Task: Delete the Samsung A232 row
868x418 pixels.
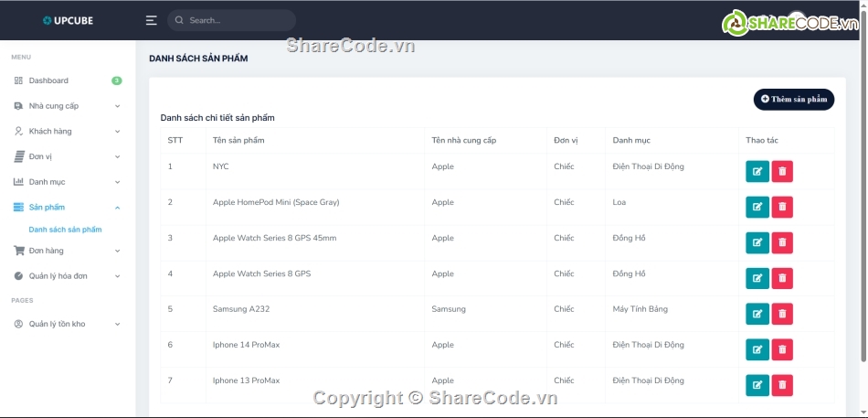Action: click(x=782, y=314)
